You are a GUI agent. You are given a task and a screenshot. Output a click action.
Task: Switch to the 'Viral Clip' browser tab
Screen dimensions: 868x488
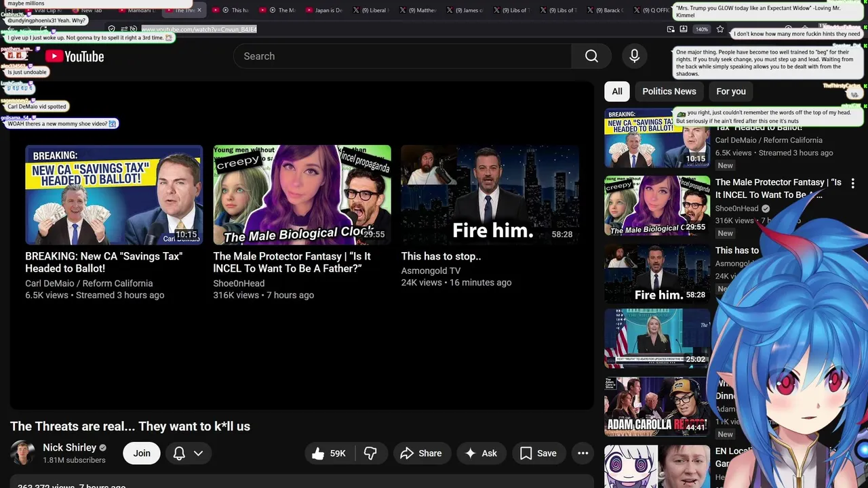pos(45,10)
